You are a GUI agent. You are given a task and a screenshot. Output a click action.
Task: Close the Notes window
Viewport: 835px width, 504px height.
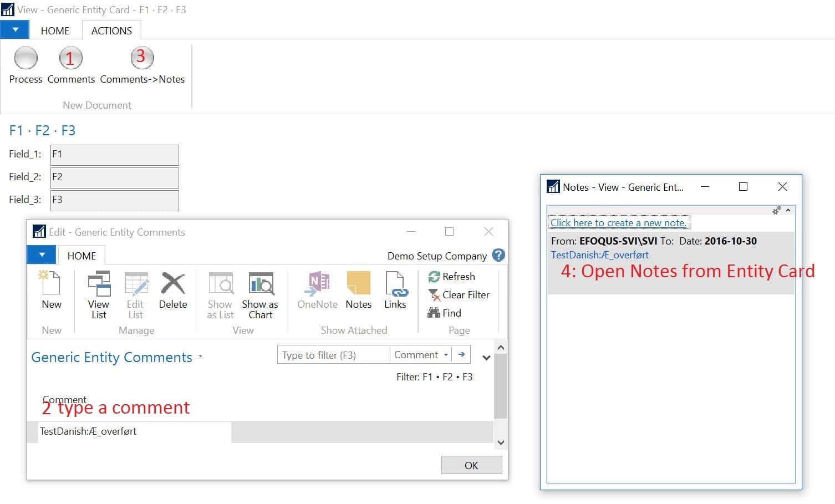(782, 187)
